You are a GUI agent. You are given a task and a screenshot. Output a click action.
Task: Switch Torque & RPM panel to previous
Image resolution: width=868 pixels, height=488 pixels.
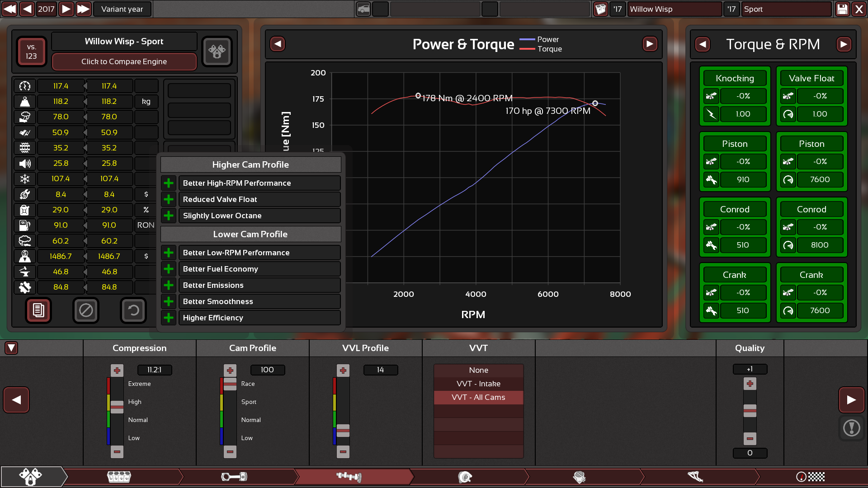click(x=702, y=44)
